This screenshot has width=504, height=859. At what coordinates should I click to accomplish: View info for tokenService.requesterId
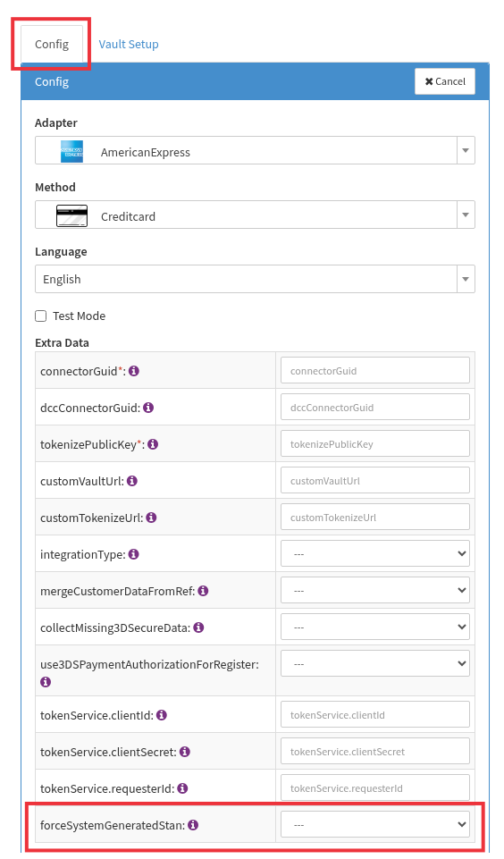point(182,788)
